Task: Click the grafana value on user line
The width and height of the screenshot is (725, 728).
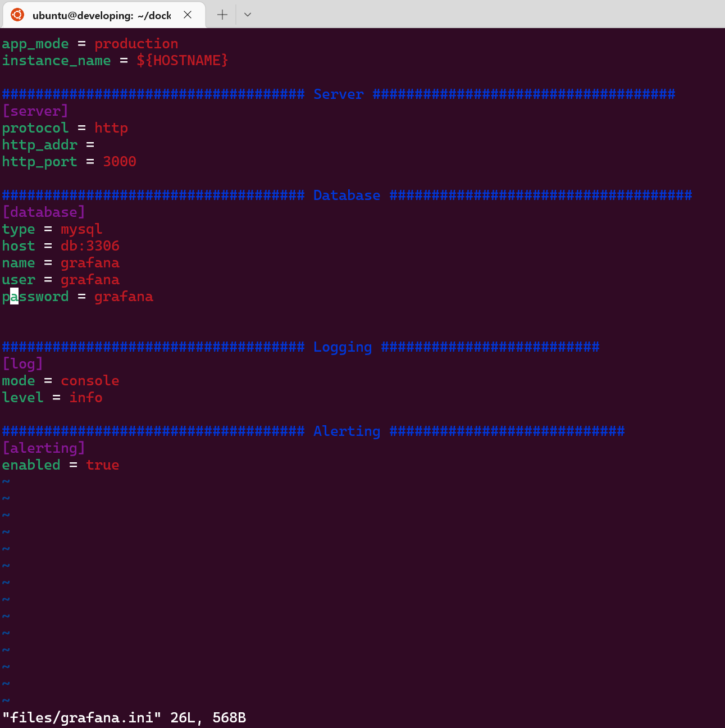Action: 90,280
